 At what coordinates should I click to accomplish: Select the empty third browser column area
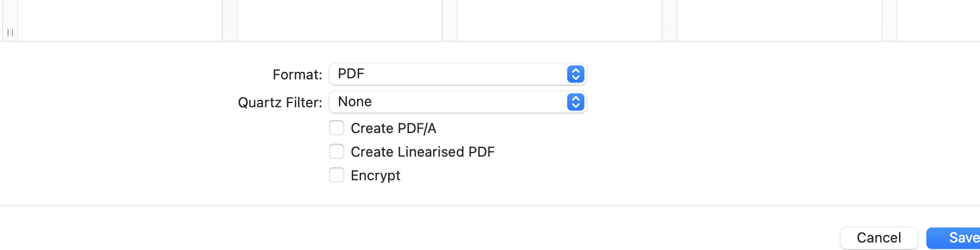(560, 19)
